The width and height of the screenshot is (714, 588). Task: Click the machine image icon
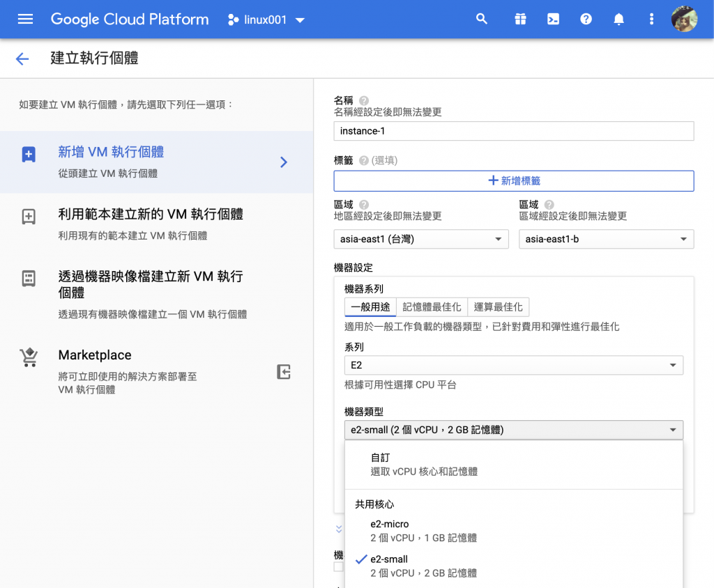pyautogui.click(x=29, y=278)
